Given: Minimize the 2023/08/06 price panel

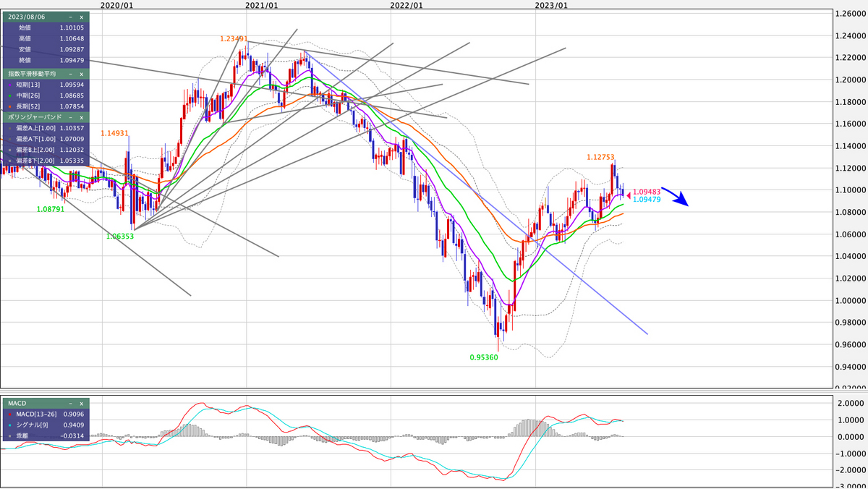Looking at the screenshot, I should pos(70,16).
